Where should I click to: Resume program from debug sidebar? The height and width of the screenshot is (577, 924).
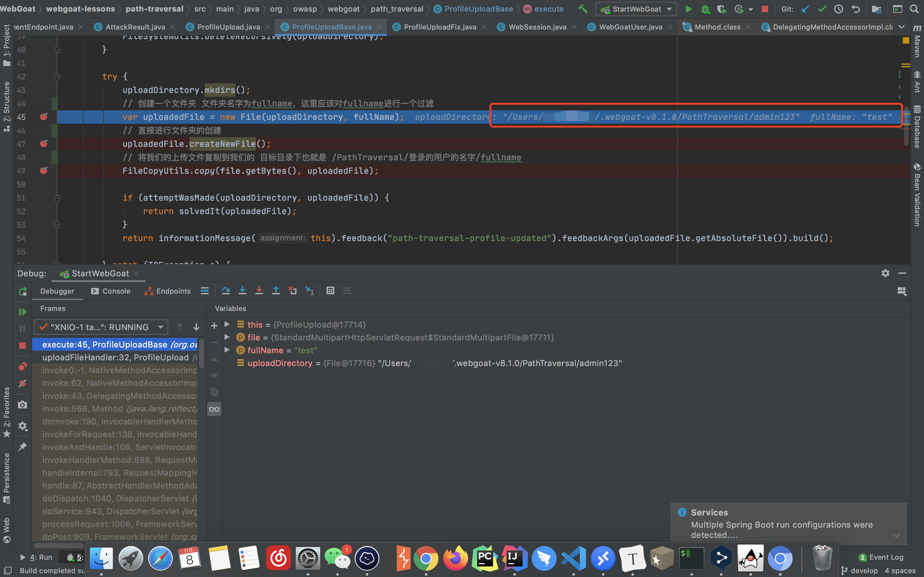(22, 312)
